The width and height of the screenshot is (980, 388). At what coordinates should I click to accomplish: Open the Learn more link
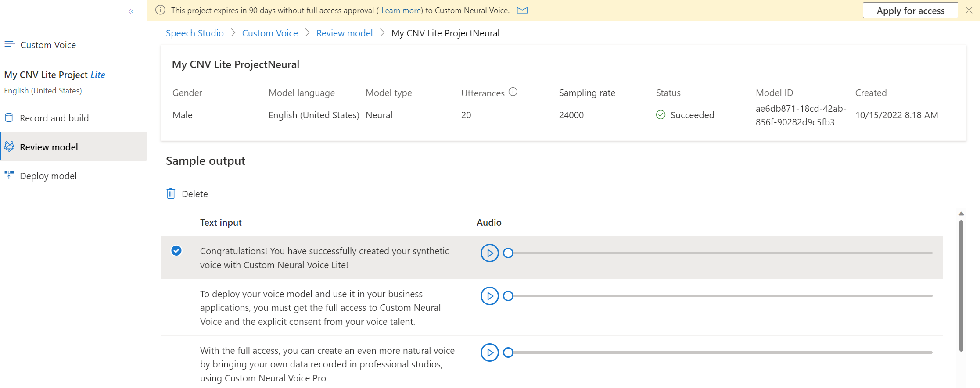[x=401, y=11]
